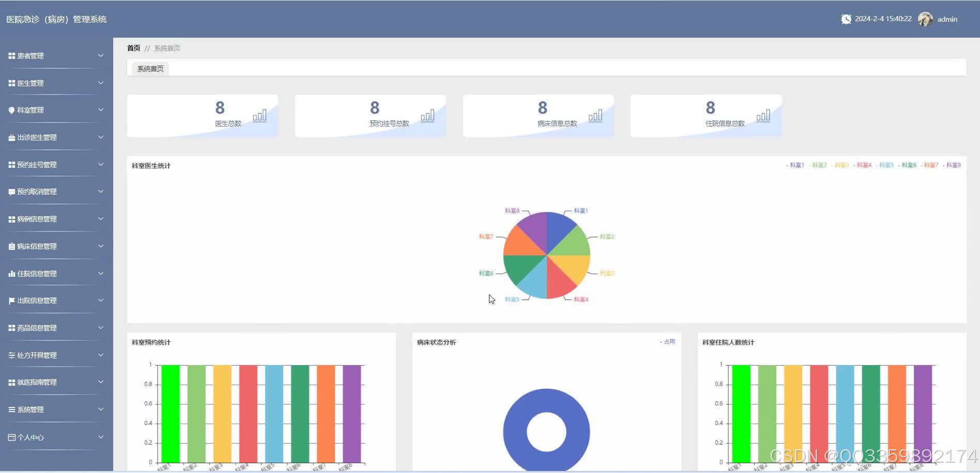The width and height of the screenshot is (980, 473).
Task: Click the 科室管理 bulb icon
Action: point(11,110)
